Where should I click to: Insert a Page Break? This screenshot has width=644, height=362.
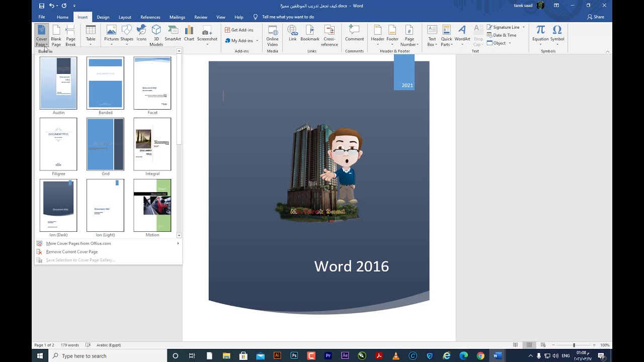coord(70,36)
